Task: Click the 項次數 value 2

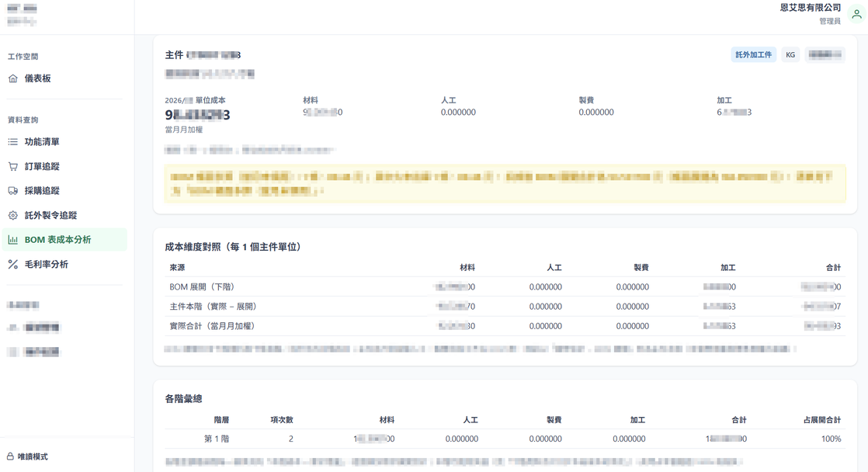Action: 290,439
